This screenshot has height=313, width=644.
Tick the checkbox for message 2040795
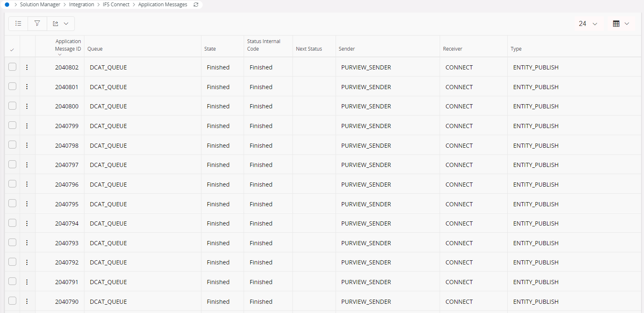13,204
